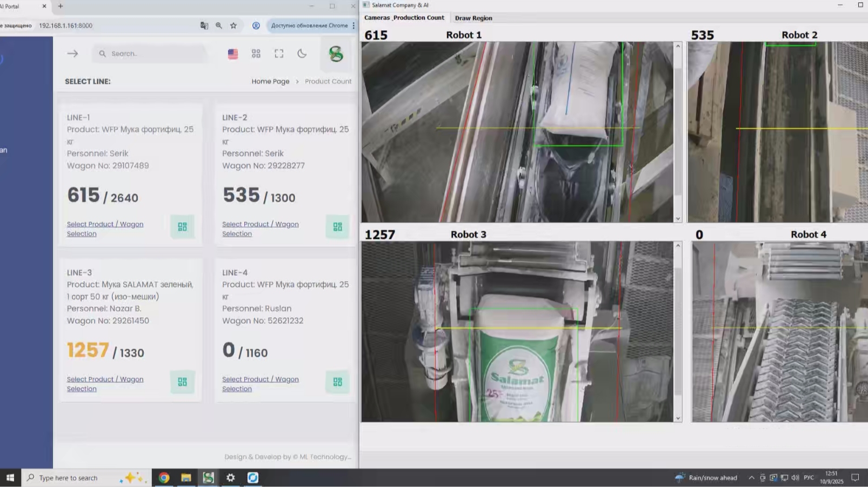868x487 pixels.
Task: Click the LINE-1 green grid button
Action: pos(182,227)
